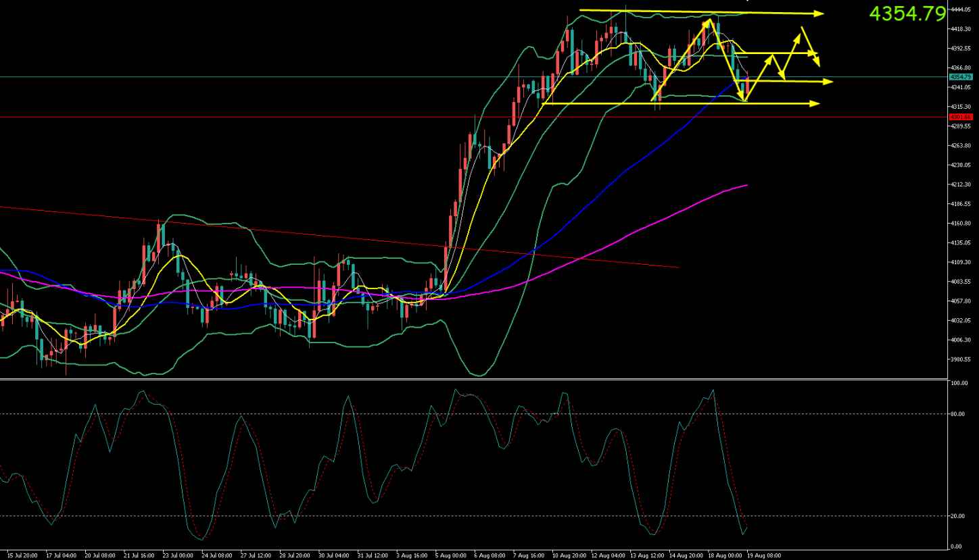Select the 0.00 oscillator scale label
979x560 pixels.
click(957, 546)
